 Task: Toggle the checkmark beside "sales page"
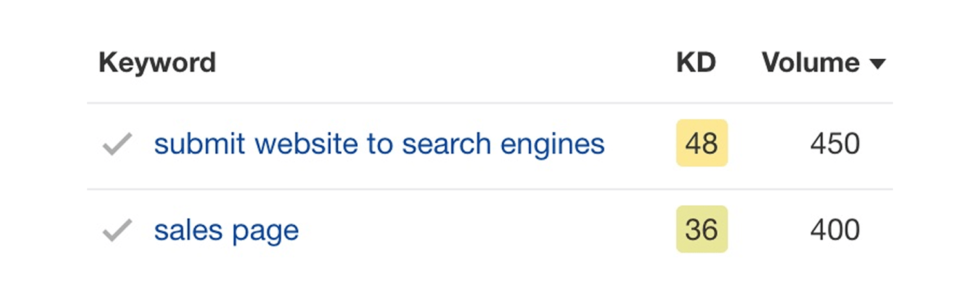(117, 230)
